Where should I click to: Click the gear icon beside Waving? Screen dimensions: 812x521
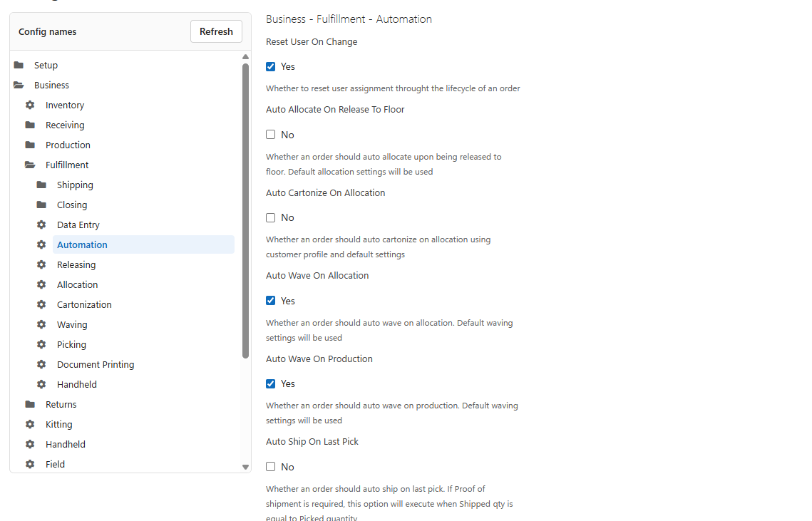[x=41, y=325]
